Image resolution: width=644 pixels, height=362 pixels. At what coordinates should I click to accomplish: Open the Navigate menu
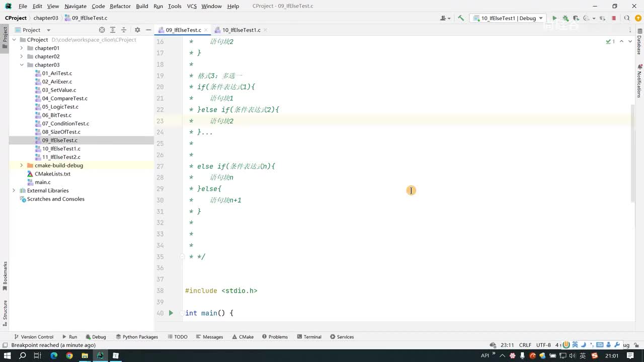point(75,6)
